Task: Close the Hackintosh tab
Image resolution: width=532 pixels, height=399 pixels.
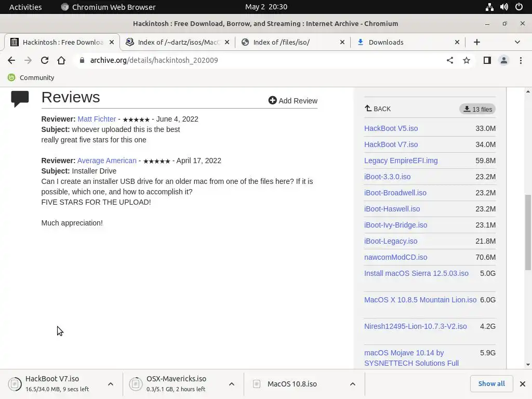Action: pyautogui.click(x=111, y=42)
